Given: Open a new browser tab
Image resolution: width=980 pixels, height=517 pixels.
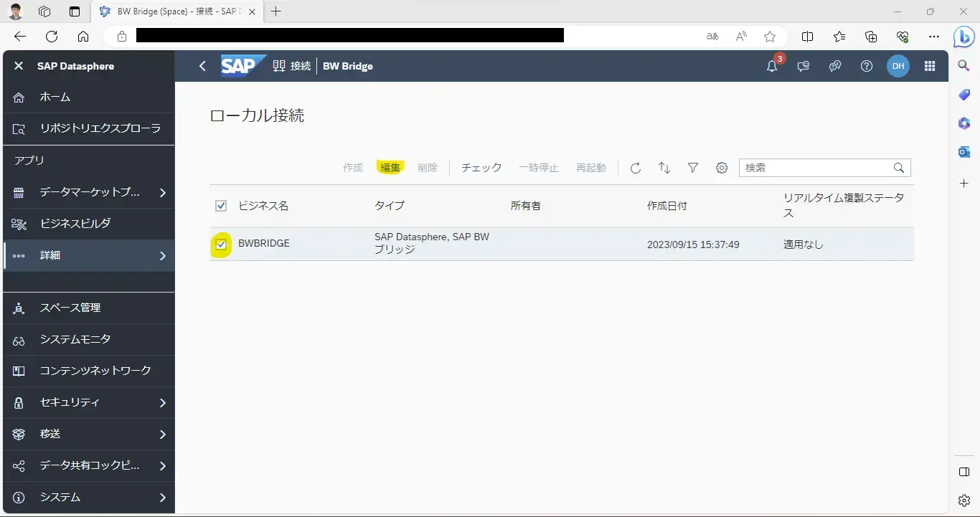Looking at the screenshot, I should tap(276, 11).
